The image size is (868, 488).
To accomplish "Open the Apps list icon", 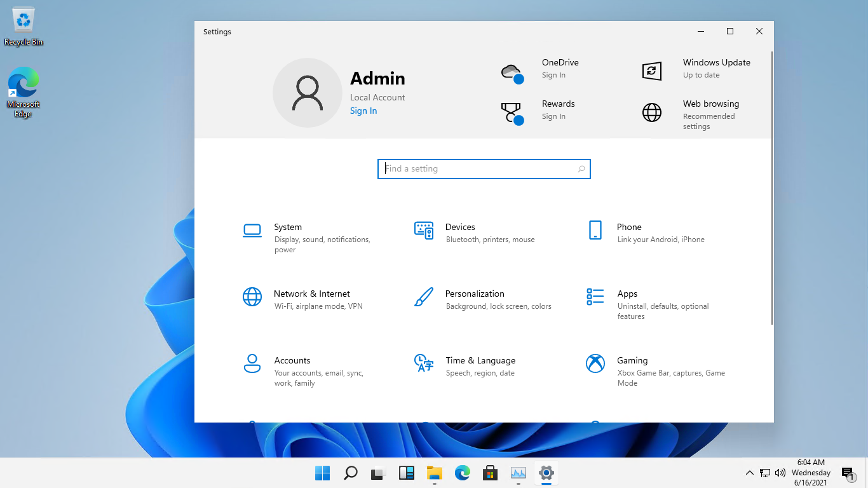I will point(595,297).
